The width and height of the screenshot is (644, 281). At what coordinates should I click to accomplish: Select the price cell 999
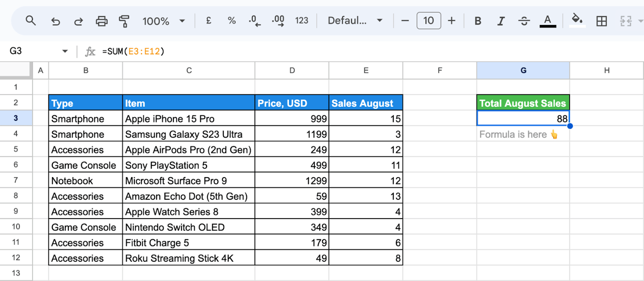(292, 119)
